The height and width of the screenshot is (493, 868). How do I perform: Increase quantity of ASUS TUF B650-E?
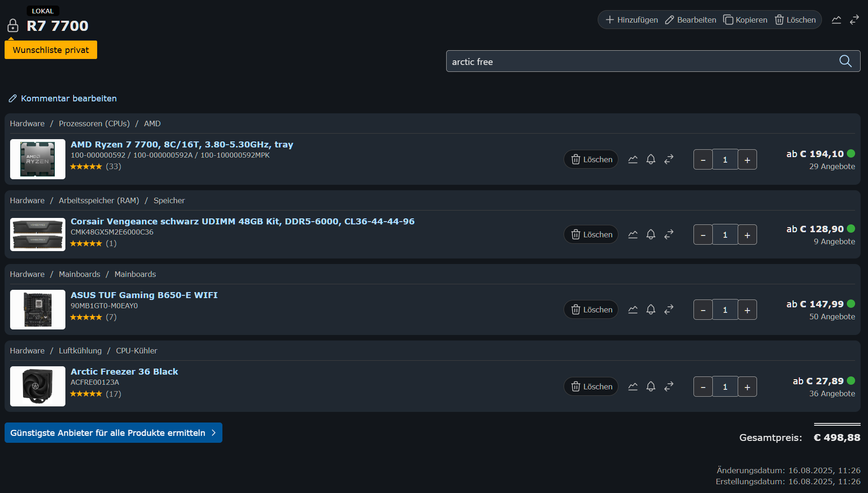[x=747, y=310]
